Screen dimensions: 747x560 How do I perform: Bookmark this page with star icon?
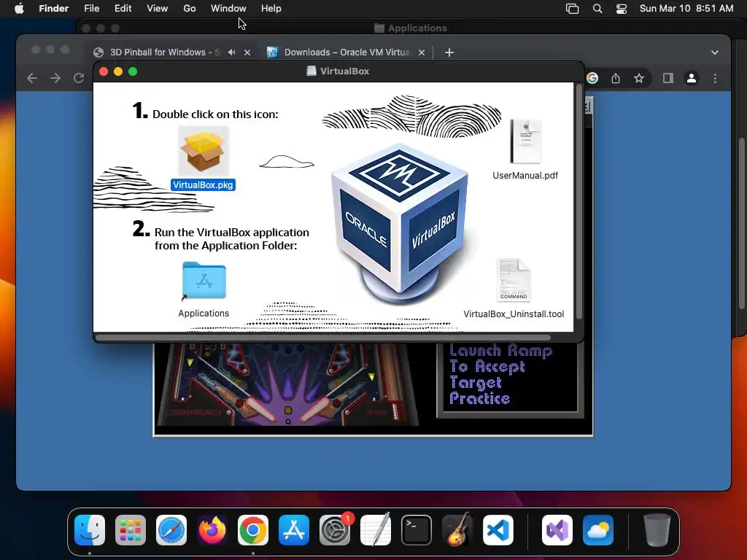coord(639,78)
